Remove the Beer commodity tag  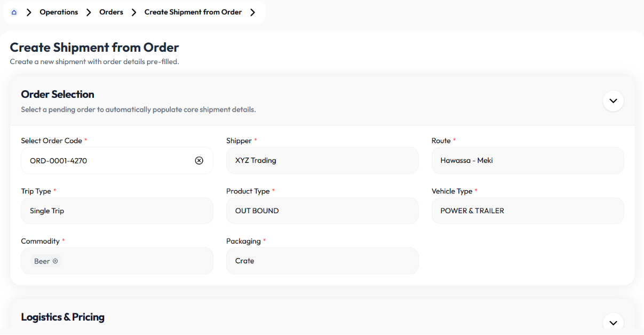[55, 261]
